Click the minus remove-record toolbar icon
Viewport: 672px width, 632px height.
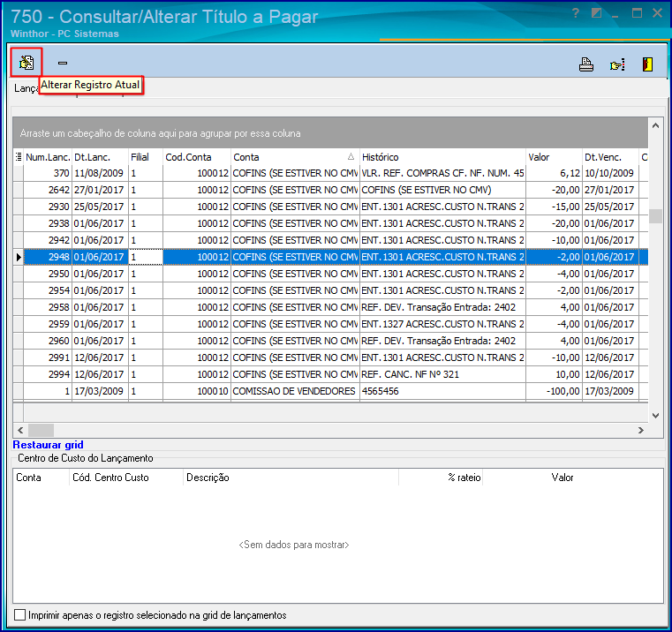[63, 63]
